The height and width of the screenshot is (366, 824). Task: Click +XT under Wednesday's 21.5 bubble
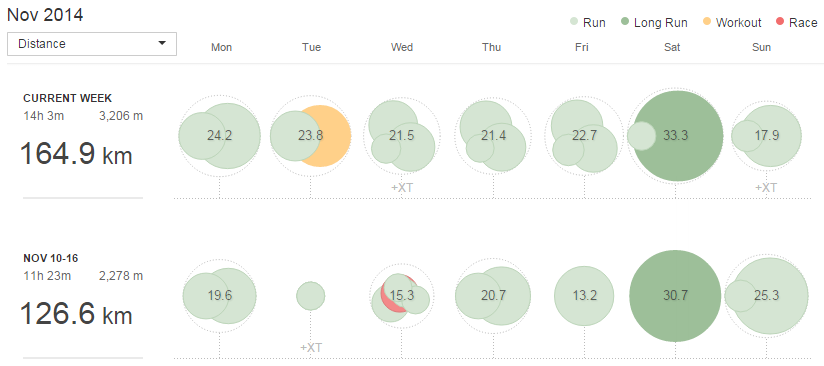coord(401,188)
